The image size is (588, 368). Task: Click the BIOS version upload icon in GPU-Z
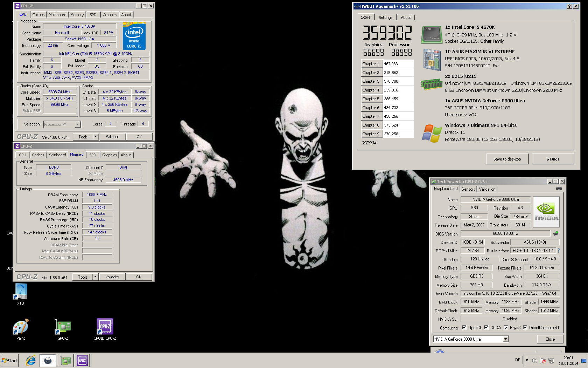pyautogui.click(x=556, y=233)
